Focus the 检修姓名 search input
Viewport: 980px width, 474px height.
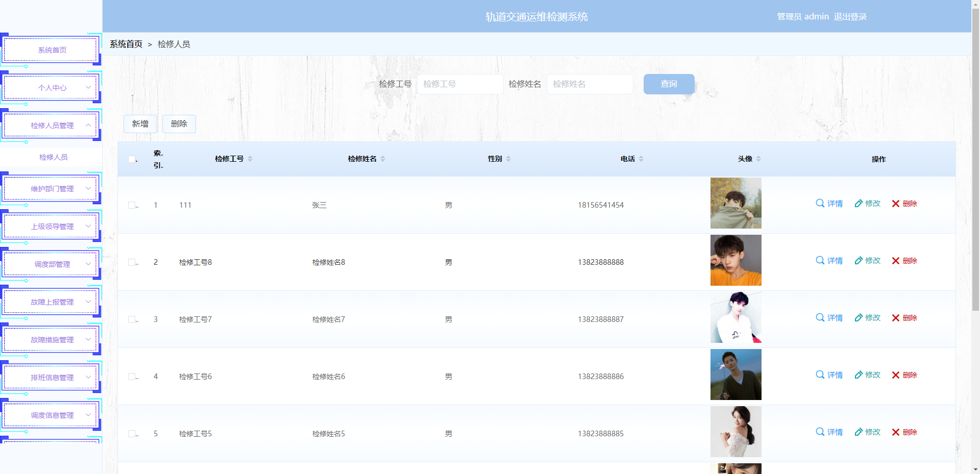point(590,84)
